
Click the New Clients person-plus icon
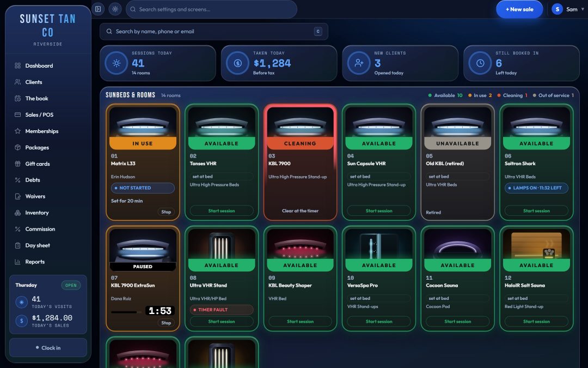click(x=359, y=63)
